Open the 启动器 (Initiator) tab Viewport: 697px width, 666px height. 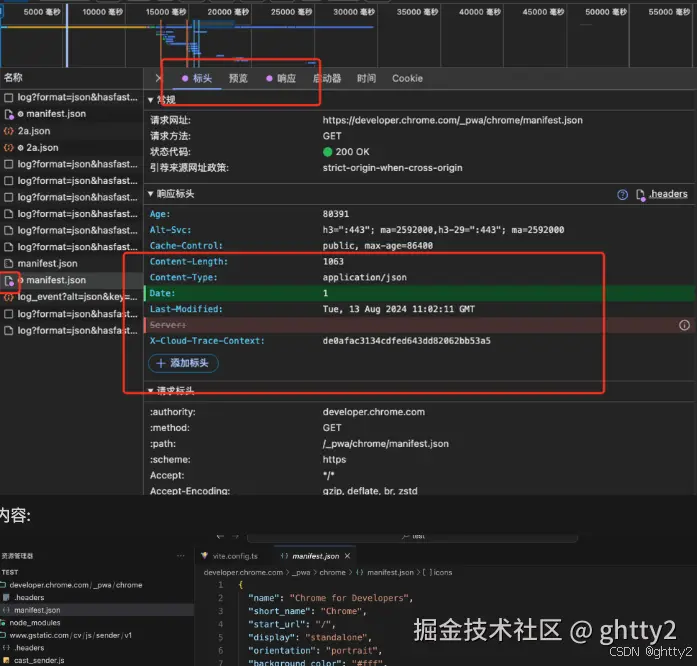(327, 78)
